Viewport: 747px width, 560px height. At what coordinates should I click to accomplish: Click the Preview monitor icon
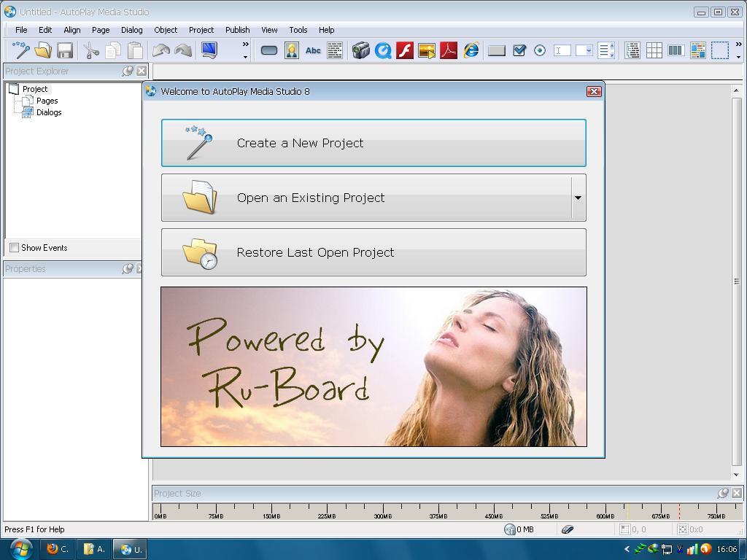pos(209,50)
